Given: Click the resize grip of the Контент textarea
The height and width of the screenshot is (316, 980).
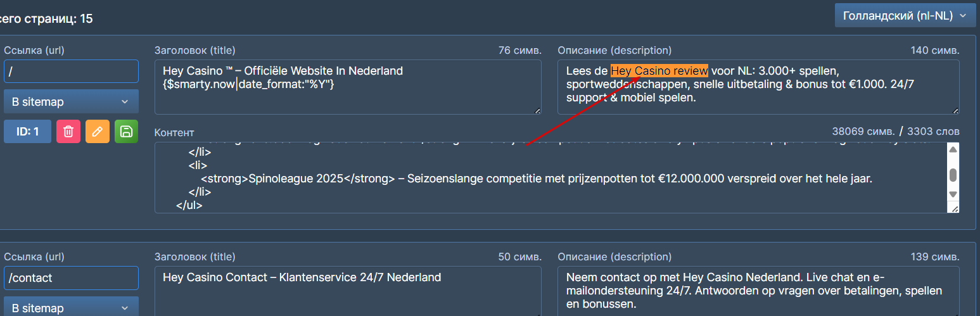Looking at the screenshot, I should click(955, 208).
